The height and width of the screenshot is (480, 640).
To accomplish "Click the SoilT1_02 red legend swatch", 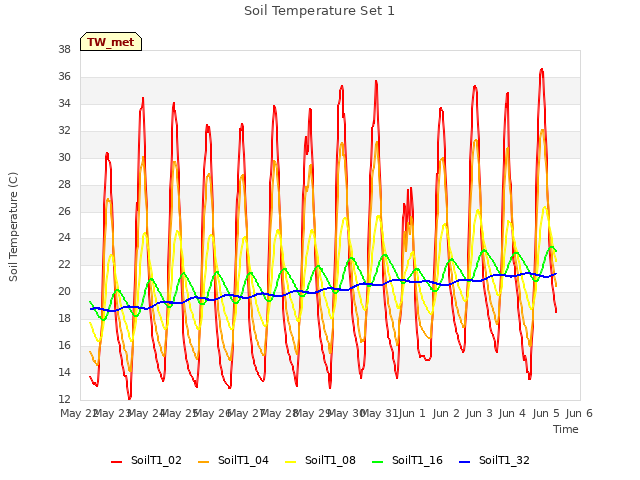I will click(116, 462).
